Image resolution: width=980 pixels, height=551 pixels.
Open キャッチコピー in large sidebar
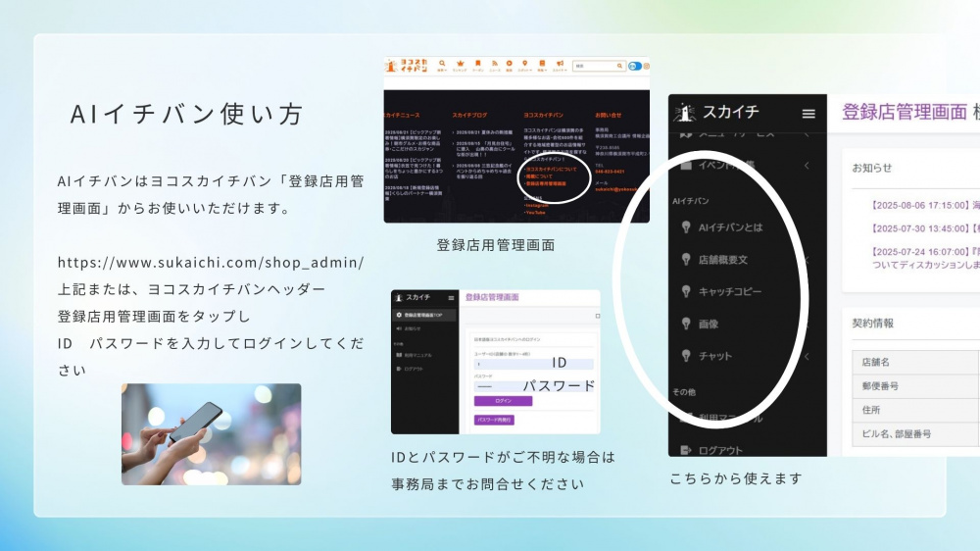[x=729, y=291]
